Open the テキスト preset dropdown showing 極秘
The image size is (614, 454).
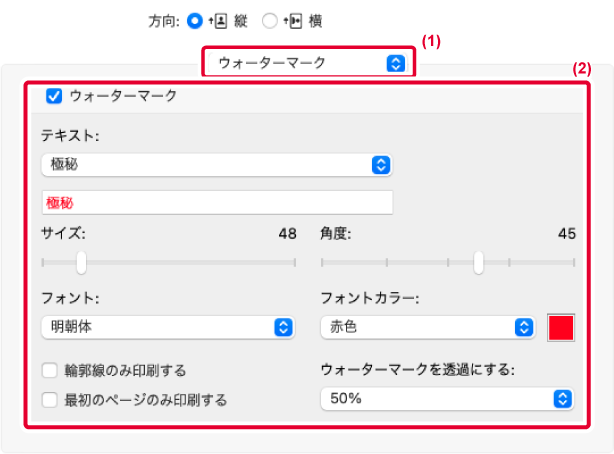215,165
